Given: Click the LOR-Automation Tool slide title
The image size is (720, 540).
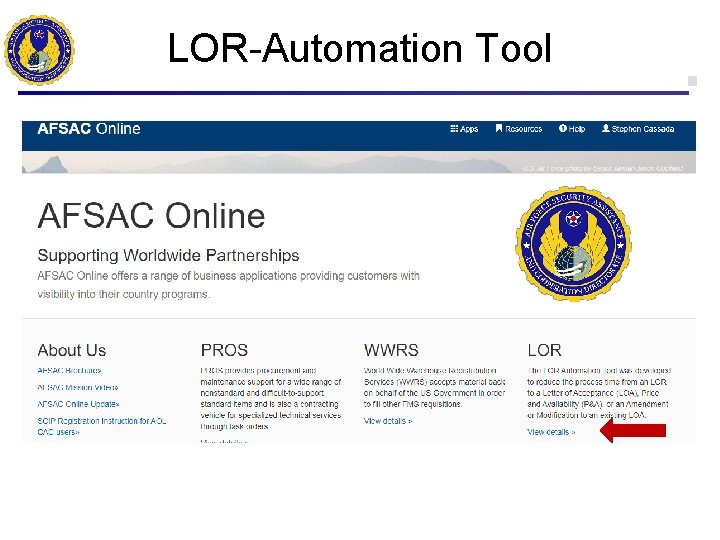Looking at the screenshot, I should (360, 48).
